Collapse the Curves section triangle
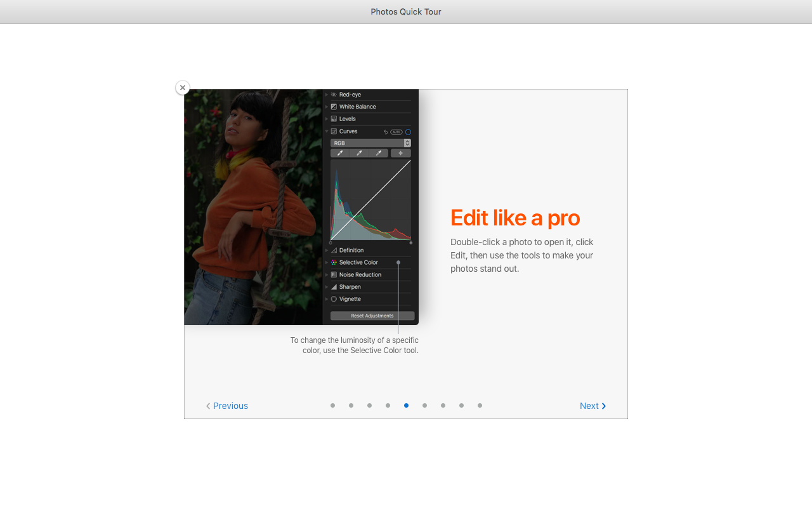Screen dimensions: 812x508 tap(327, 131)
